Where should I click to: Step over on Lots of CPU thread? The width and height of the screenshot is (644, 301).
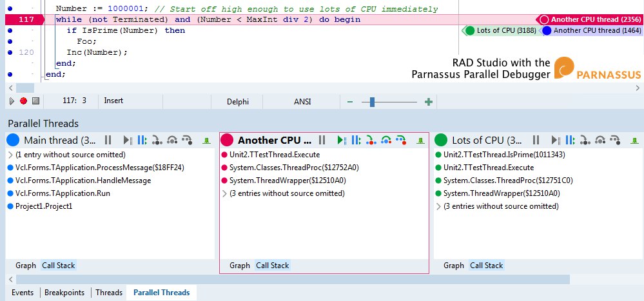600,141
